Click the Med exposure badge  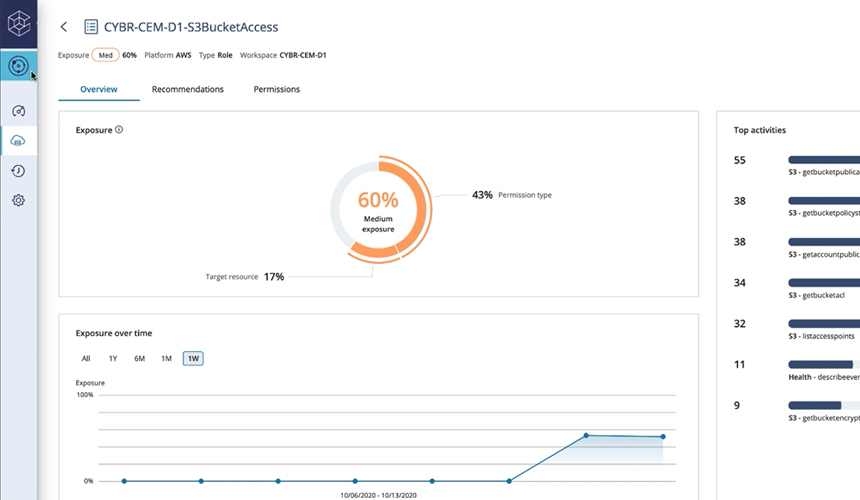[x=105, y=55]
